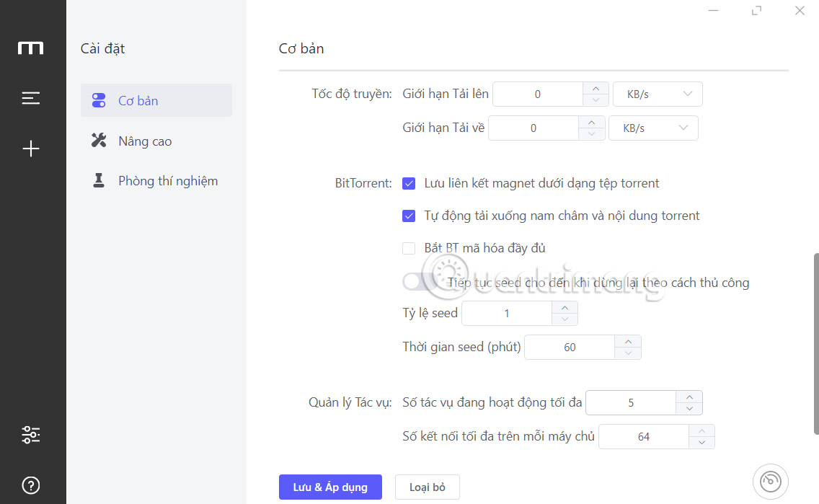
Task: Open the KB/s dropdown for Giới hạn Tải lên
Action: click(x=657, y=94)
